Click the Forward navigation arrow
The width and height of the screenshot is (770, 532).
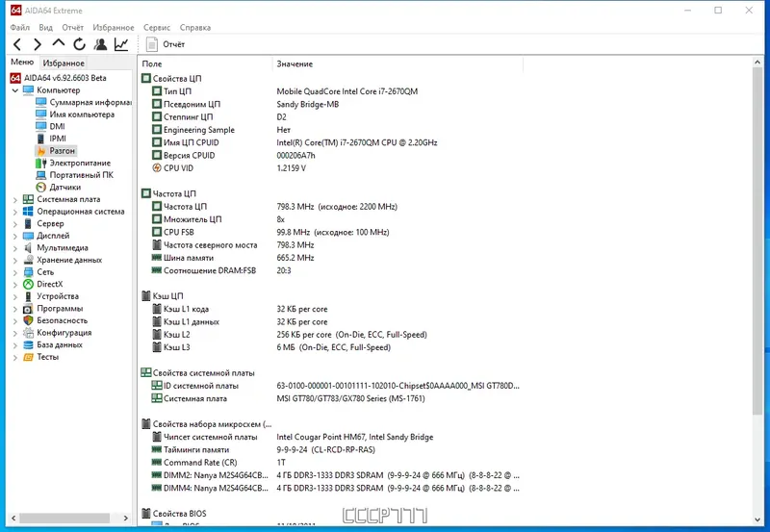(x=38, y=44)
